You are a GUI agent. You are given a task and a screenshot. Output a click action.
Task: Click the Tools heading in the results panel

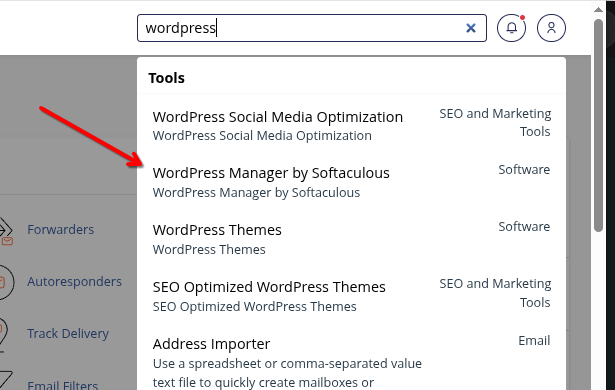pyautogui.click(x=166, y=78)
